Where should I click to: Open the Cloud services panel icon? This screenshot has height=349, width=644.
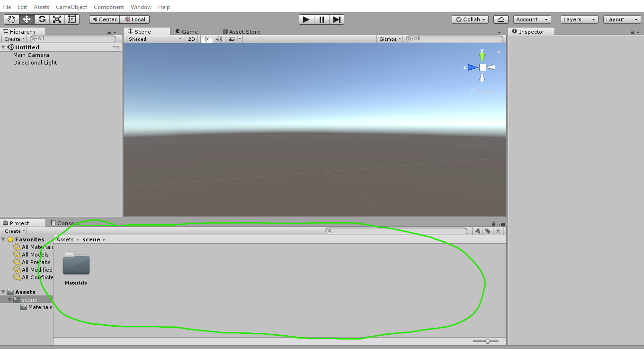click(x=501, y=19)
